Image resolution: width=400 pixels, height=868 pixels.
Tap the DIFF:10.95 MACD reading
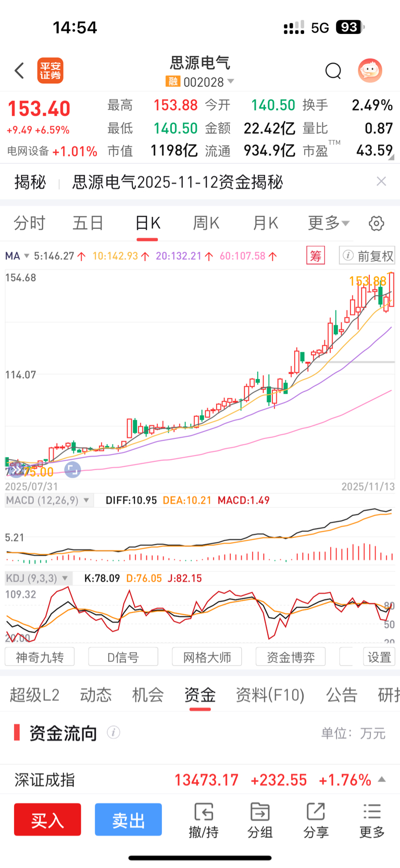[x=131, y=500]
